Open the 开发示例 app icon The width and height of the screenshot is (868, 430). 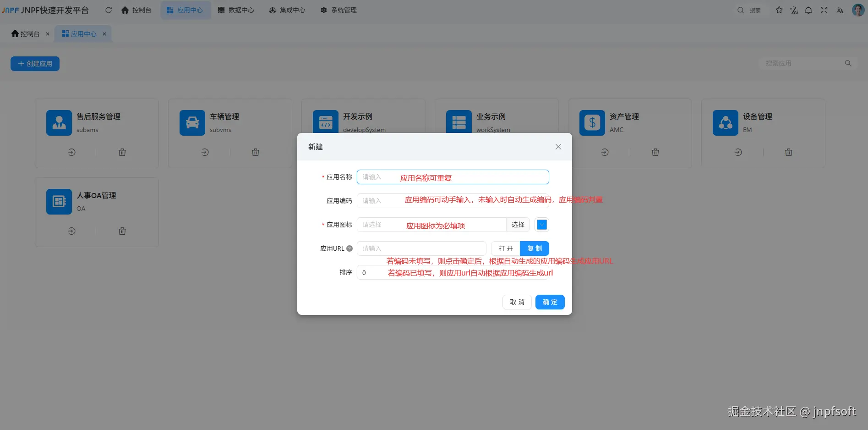(x=326, y=122)
